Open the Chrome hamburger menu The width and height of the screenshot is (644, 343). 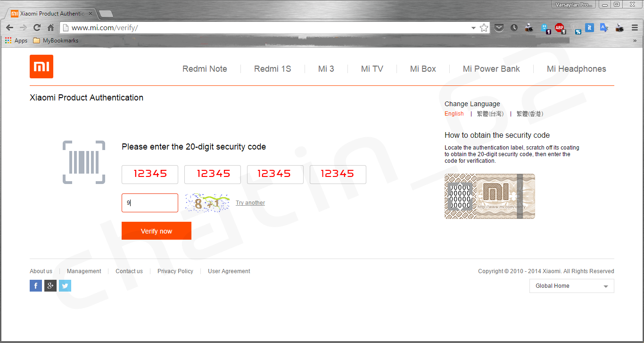coord(635,28)
